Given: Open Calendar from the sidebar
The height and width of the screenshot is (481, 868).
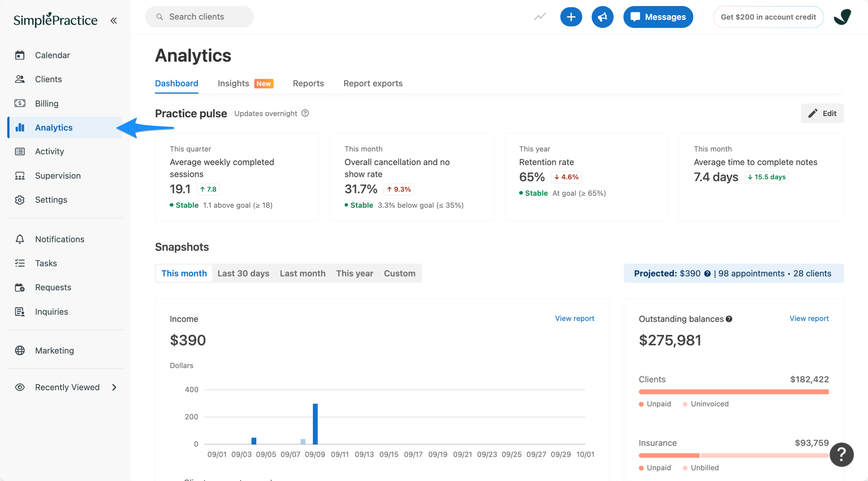Looking at the screenshot, I should point(52,55).
